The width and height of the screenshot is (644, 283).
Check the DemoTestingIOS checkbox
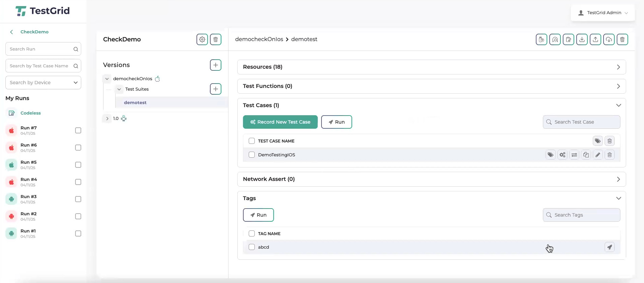[252, 155]
